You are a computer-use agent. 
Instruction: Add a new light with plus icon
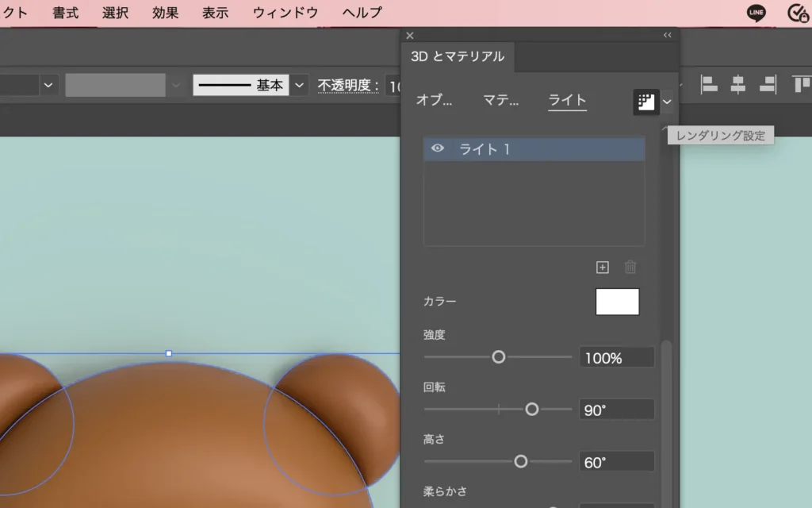[602, 267]
